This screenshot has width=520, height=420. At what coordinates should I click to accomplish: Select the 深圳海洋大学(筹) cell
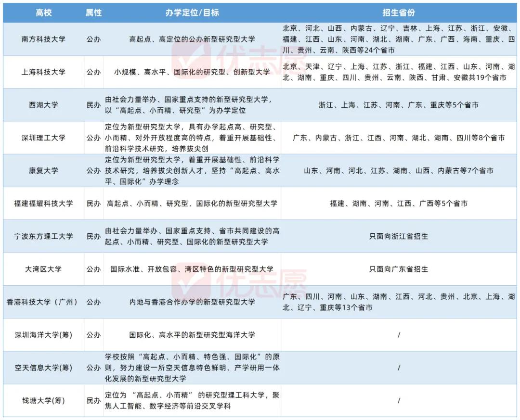(x=43, y=335)
